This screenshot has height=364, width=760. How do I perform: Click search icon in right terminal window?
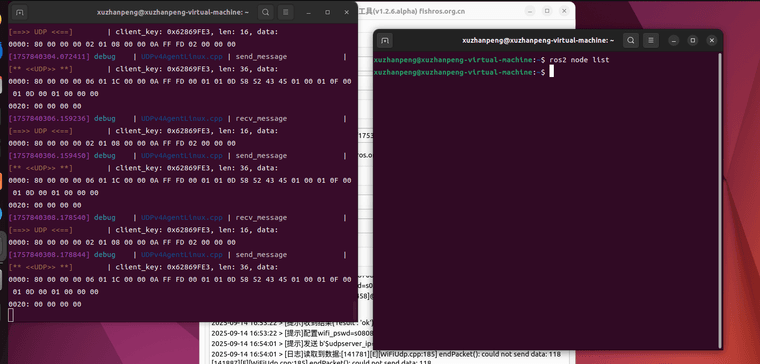[631, 41]
